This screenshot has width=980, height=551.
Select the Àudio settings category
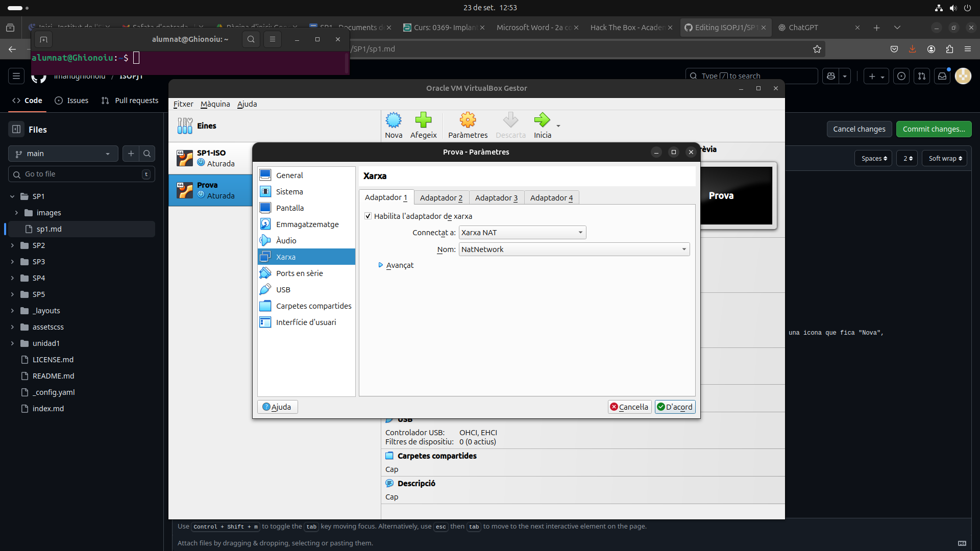tap(286, 241)
